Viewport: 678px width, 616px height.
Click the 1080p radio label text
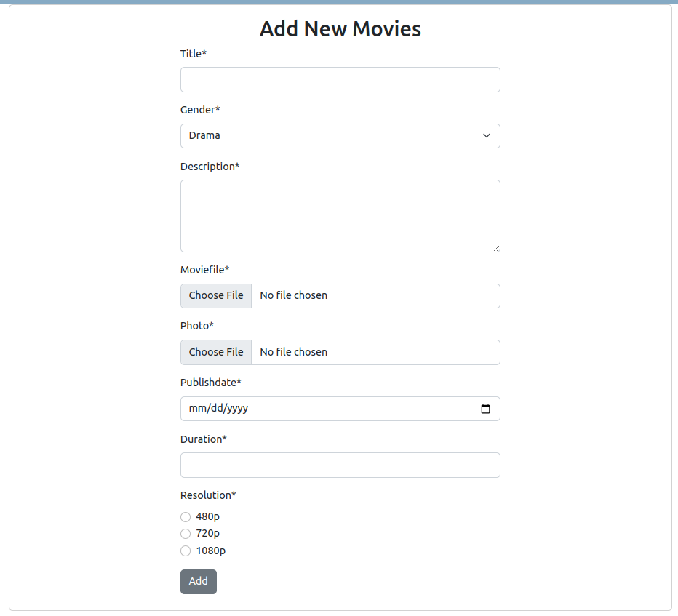tap(210, 551)
